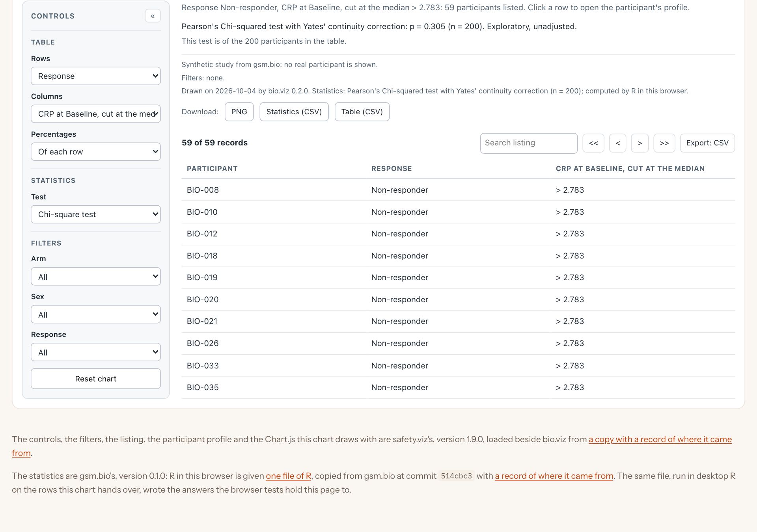This screenshot has width=757, height=532.
Task: Go to previous listing page
Action: pyautogui.click(x=618, y=143)
